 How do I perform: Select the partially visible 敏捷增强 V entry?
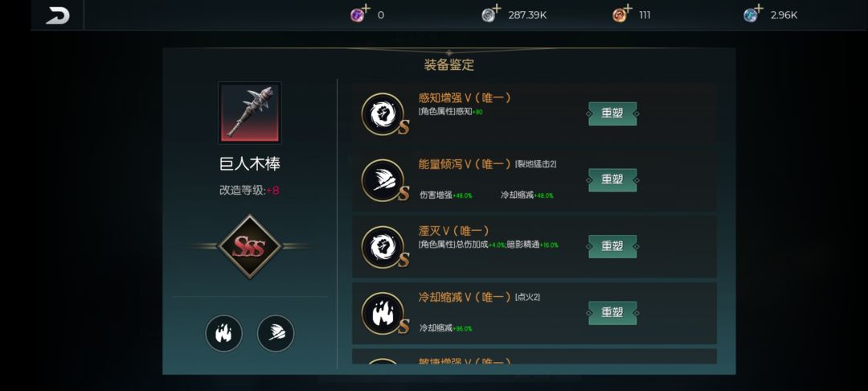(534, 356)
